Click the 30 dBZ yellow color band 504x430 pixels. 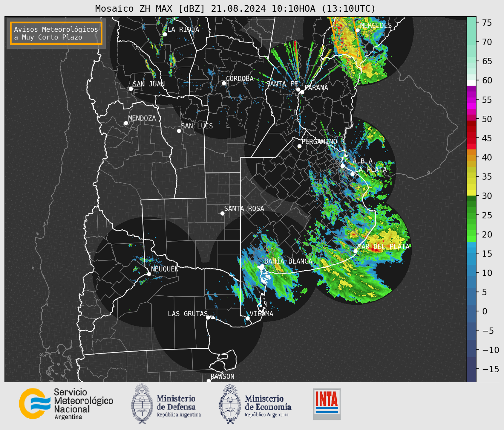click(x=471, y=193)
